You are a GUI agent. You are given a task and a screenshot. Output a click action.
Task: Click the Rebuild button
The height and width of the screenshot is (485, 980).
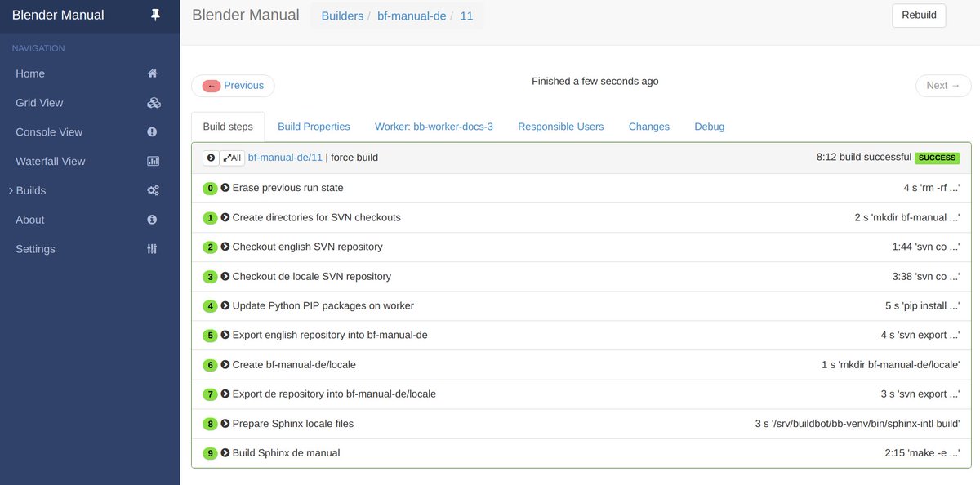coord(919,16)
